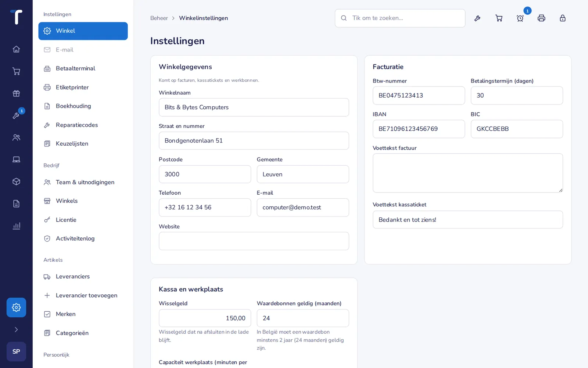
Task: Open the laptop devices icon in the sidebar
Action: pyautogui.click(x=16, y=160)
